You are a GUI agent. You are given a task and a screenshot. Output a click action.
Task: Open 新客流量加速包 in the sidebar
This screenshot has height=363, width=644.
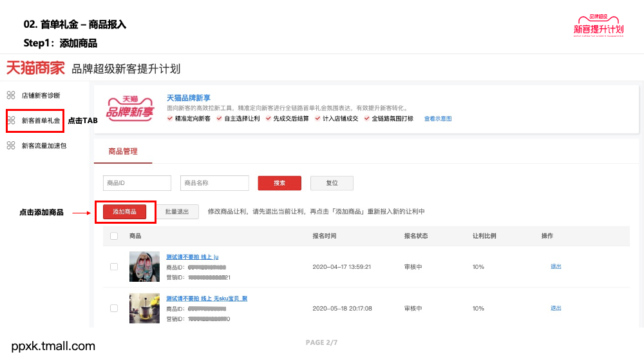[44, 146]
